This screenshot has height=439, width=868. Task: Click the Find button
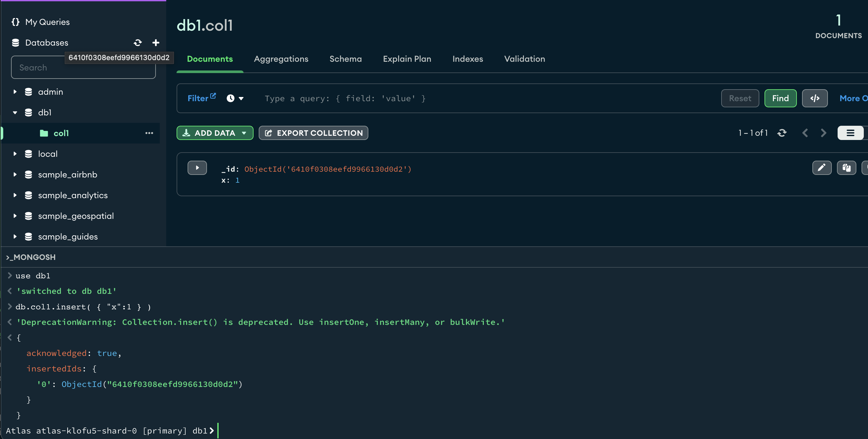pyautogui.click(x=780, y=98)
